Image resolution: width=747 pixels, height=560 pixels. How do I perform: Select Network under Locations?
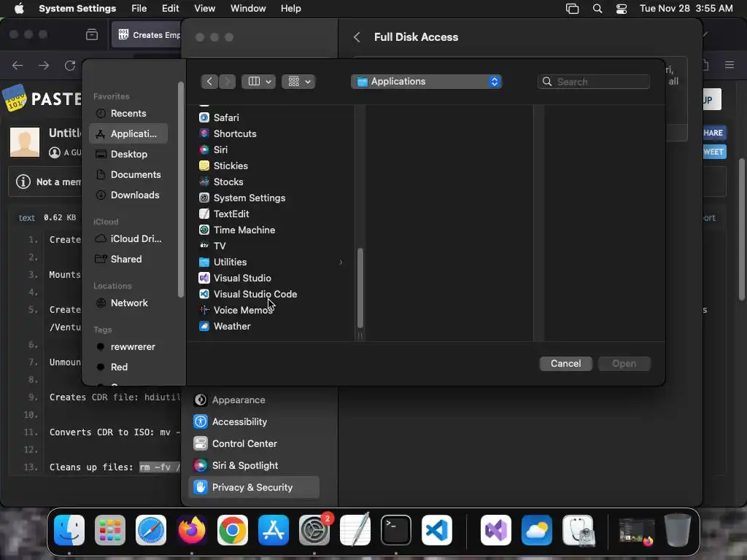click(128, 303)
